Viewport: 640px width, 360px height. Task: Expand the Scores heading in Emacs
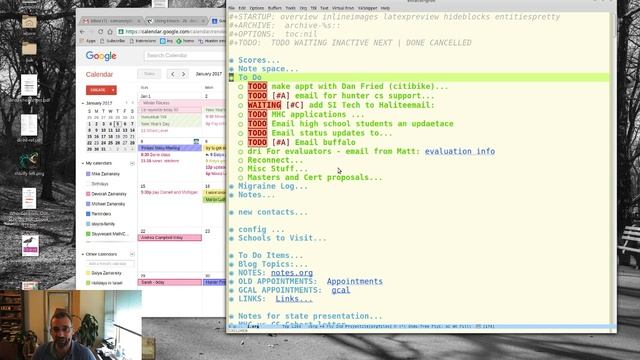tap(259, 60)
